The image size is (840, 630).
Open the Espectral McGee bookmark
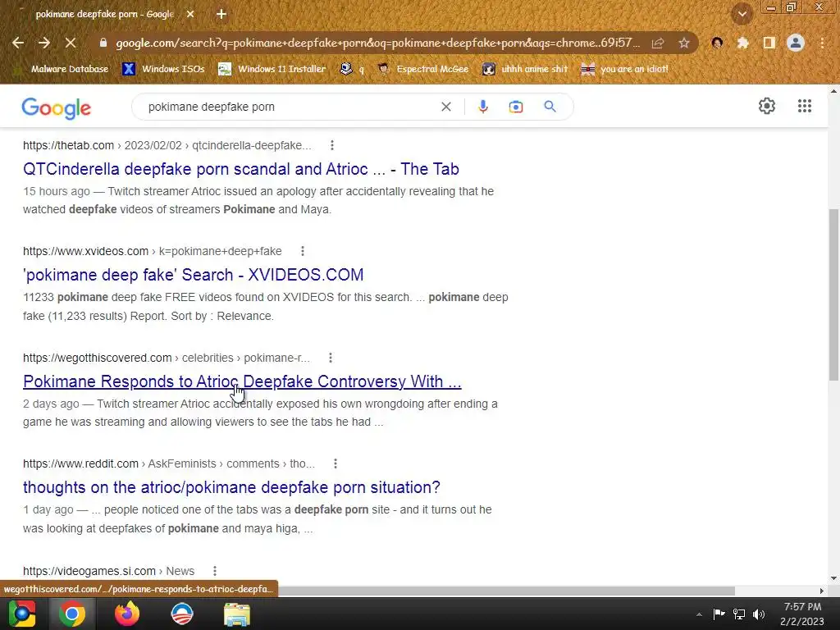[423, 69]
